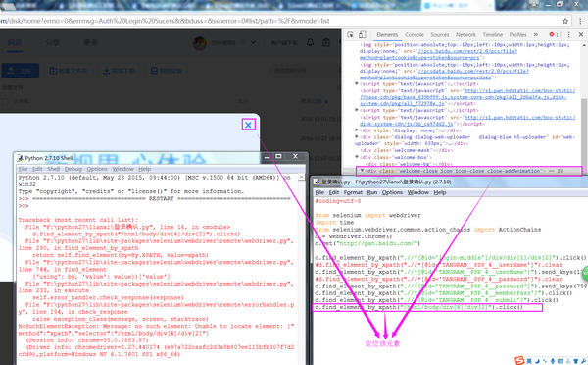Click the Sogou input method S icon
Viewport: 588px width, 365px height.
point(519,360)
